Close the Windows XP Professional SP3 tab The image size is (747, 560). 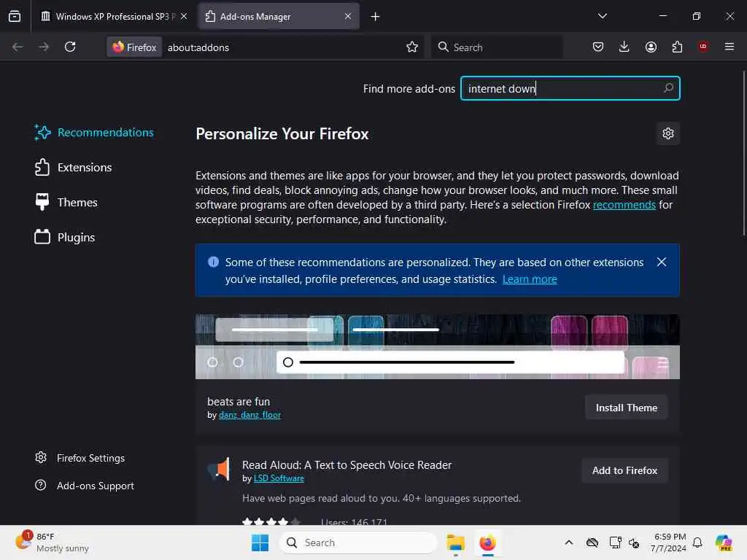184,16
